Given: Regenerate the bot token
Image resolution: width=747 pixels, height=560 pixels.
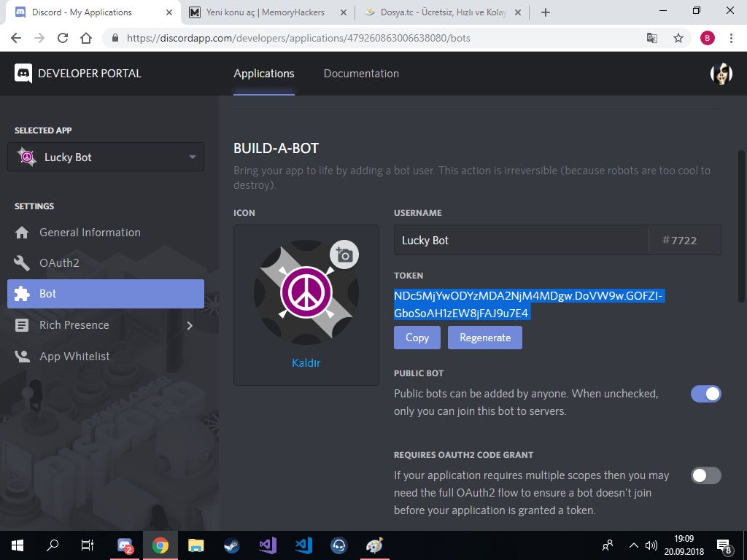Looking at the screenshot, I should pyautogui.click(x=485, y=338).
